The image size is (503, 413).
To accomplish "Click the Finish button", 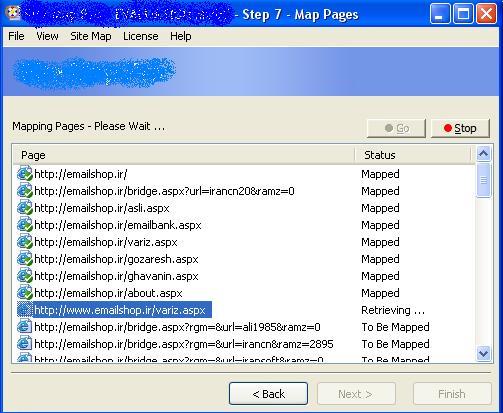I will coord(452,394).
